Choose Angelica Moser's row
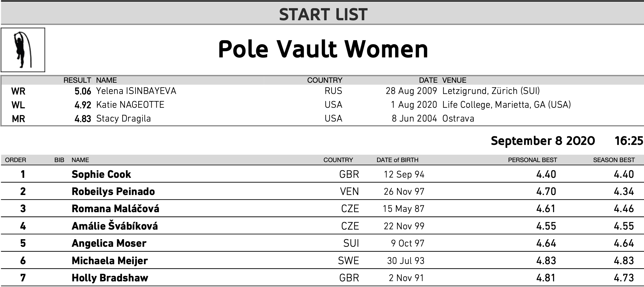644x287 pixels. click(322, 243)
